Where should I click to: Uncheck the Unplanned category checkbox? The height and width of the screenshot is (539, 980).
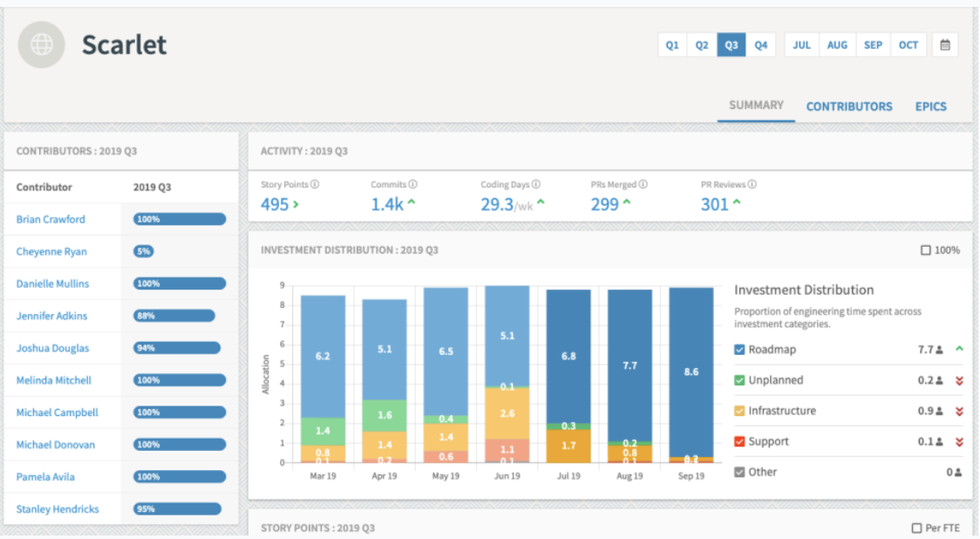point(740,379)
